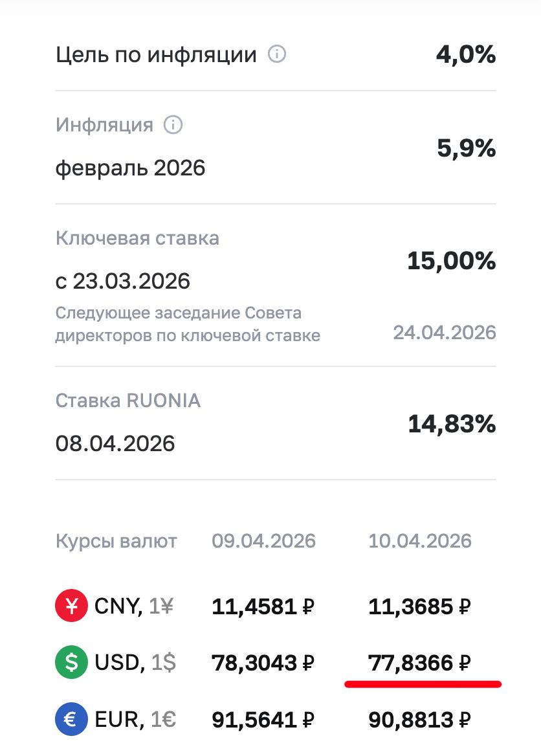Click the blue EUR euro icon
This screenshot has width=541, height=756.
click(x=71, y=718)
